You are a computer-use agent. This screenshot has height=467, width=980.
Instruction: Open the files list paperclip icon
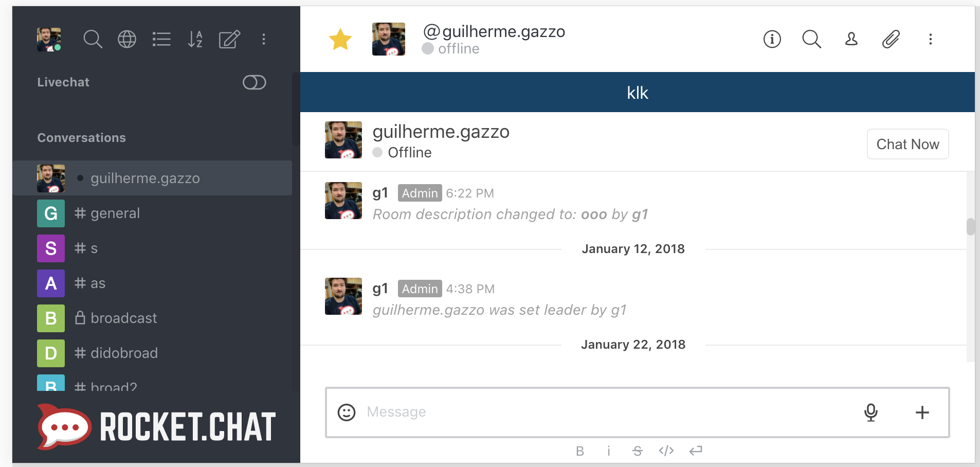891,39
